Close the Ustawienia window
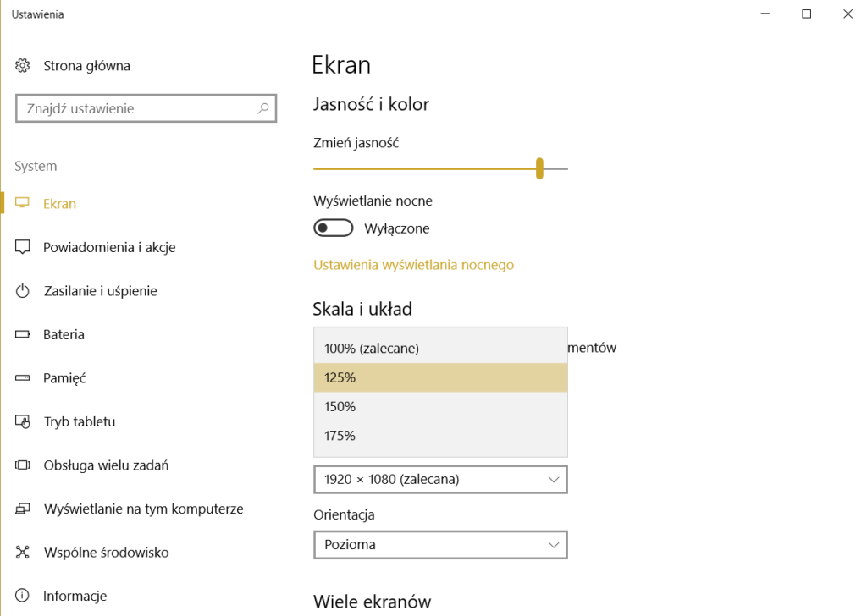This screenshot has height=616, width=867. pyautogui.click(x=848, y=14)
